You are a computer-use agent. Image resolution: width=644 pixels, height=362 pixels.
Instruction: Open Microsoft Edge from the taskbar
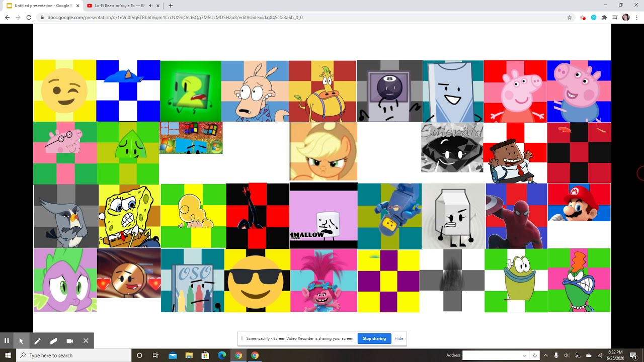(222, 355)
